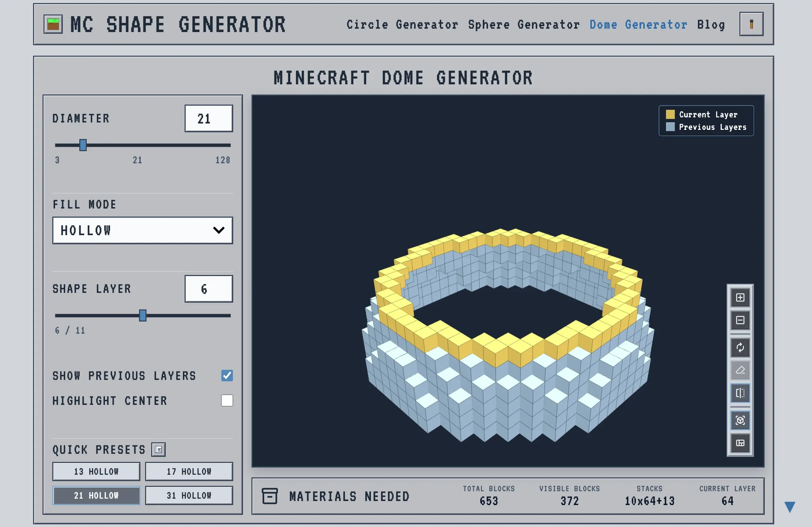Toggle the 3D cube view icon

[740, 420]
